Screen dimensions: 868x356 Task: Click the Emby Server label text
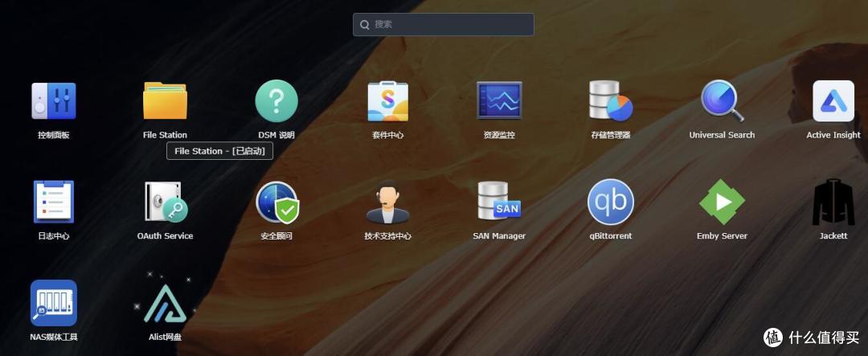click(x=722, y=235)
